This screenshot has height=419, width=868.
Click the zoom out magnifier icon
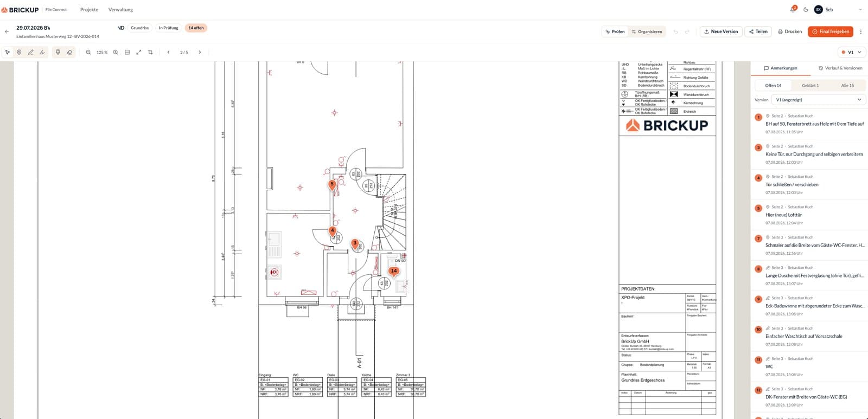click(88, 52)
